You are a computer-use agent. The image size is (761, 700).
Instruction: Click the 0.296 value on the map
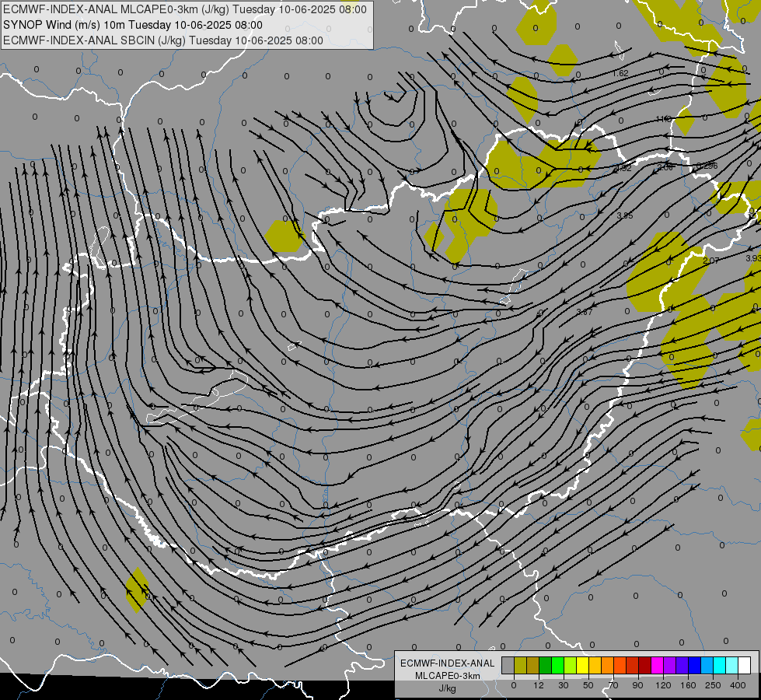[x=707, y=166]
